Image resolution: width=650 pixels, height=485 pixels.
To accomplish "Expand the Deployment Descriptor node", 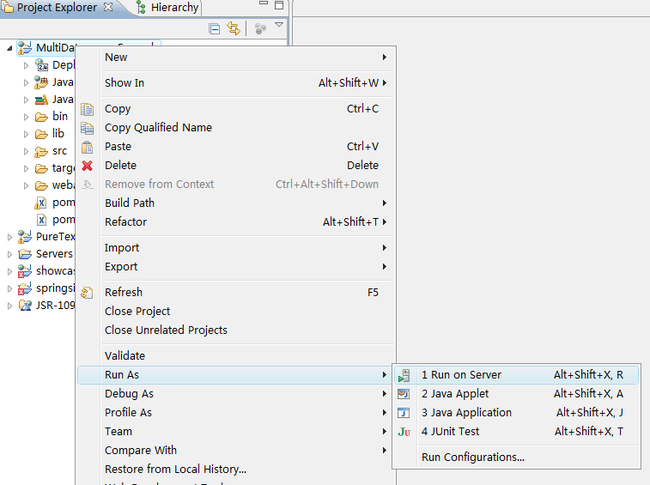I will tap(26, 65).
